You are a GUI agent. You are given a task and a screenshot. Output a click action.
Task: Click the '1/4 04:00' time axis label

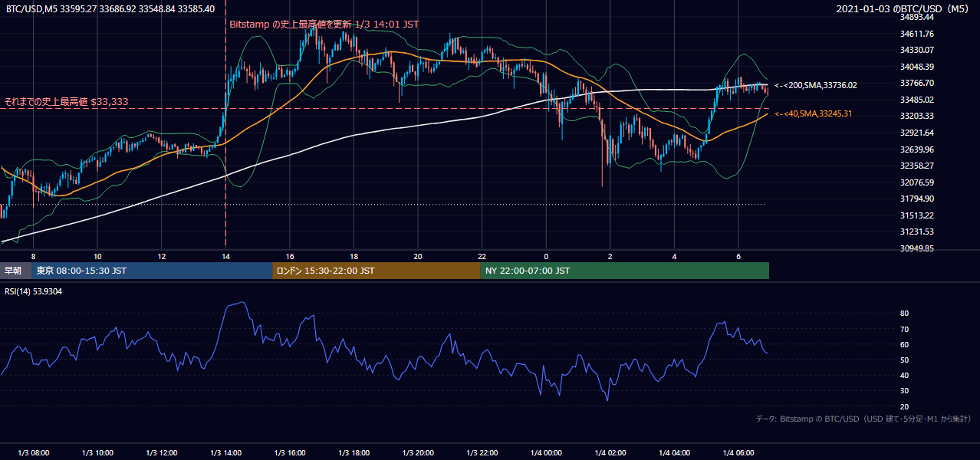[x=674, y=452]
